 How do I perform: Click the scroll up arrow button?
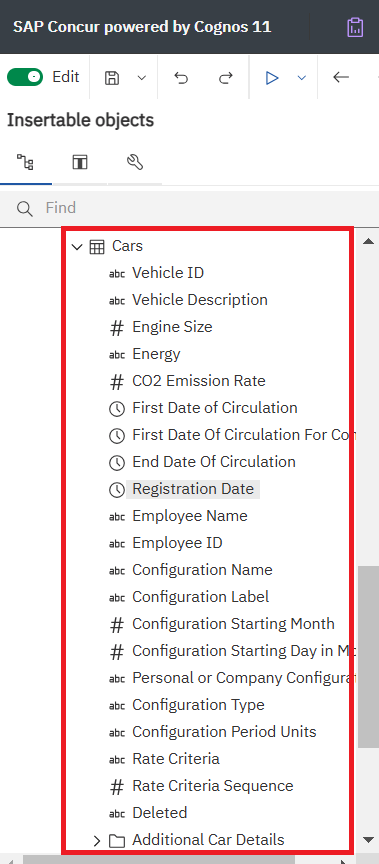tap(369, 241)
